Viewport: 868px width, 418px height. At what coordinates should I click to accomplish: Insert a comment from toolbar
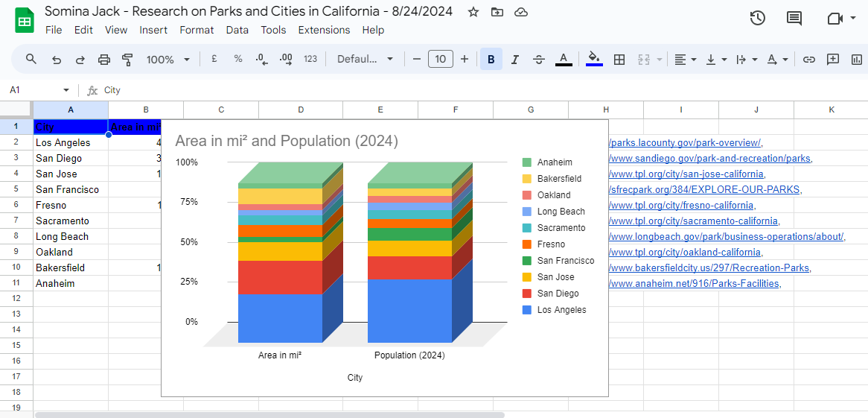pyautogui.click(x=832, y=60)
